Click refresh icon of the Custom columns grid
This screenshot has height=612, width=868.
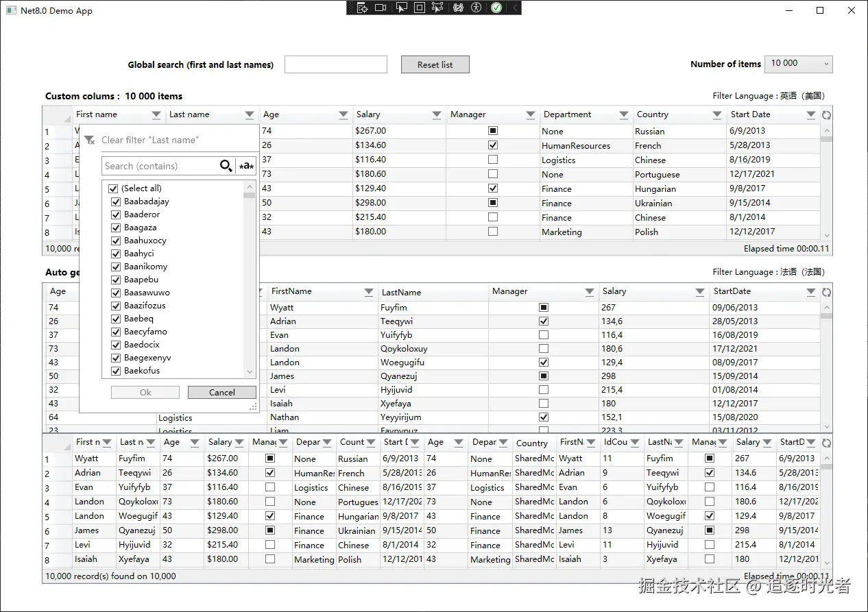click(827, 115)
